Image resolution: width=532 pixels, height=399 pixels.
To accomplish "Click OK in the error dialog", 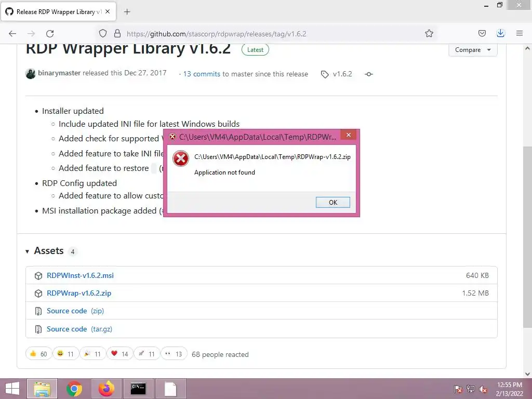I will pyautogui.click(x=332, y=202).
